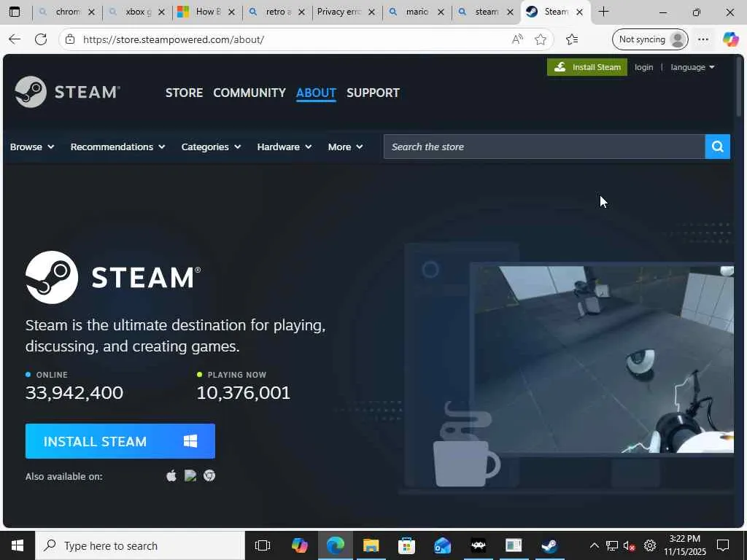Open the Windows Start menu
The width and height of the screenshot is (747, 560).
tap(18, 545)
